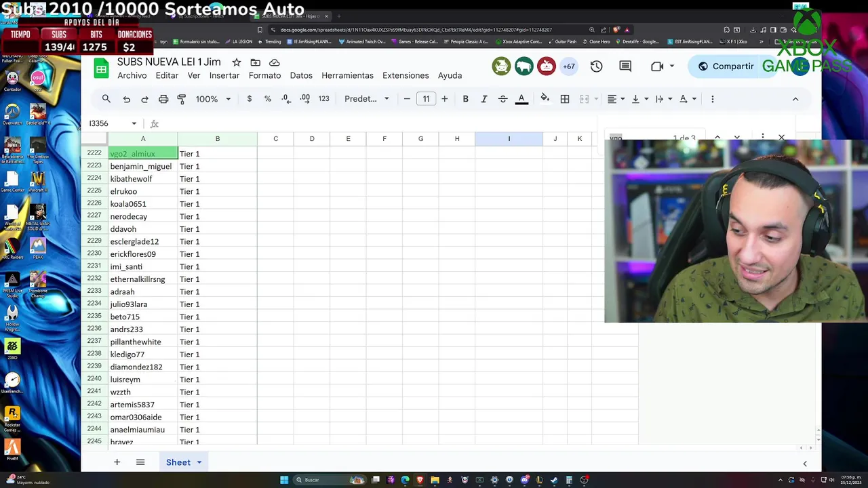
Task: Open the Editar menu
Action: point(167,75)
